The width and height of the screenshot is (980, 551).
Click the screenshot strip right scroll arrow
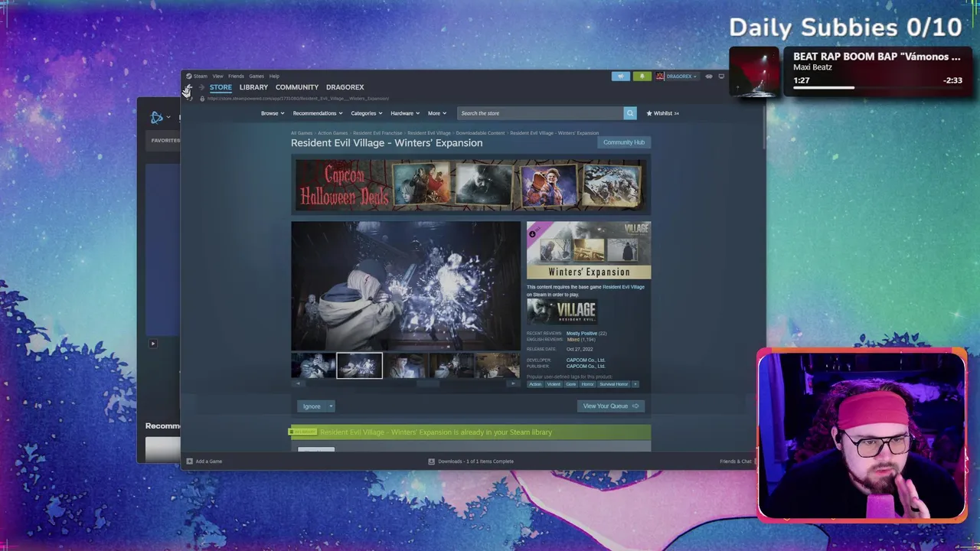coord(513,383)
